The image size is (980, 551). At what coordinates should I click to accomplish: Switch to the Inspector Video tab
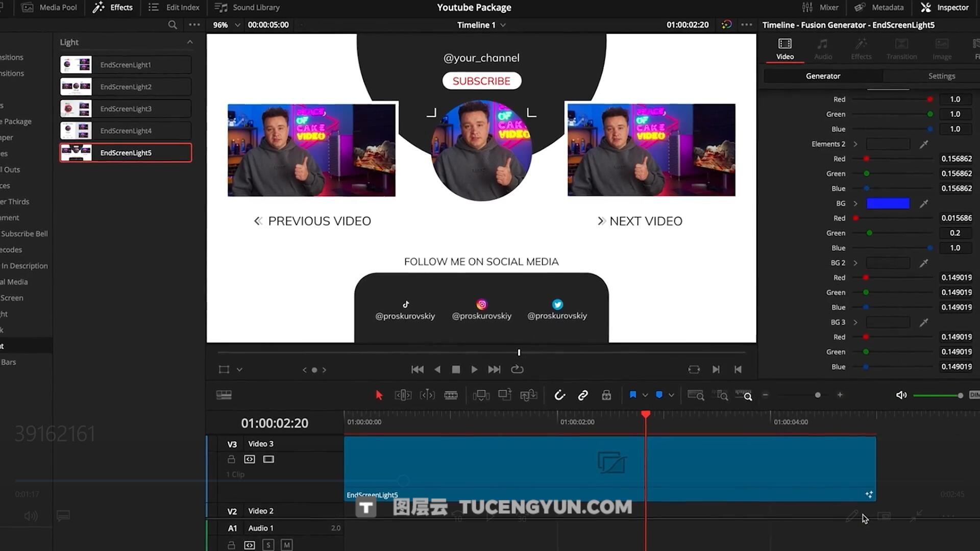pos(785,49)
